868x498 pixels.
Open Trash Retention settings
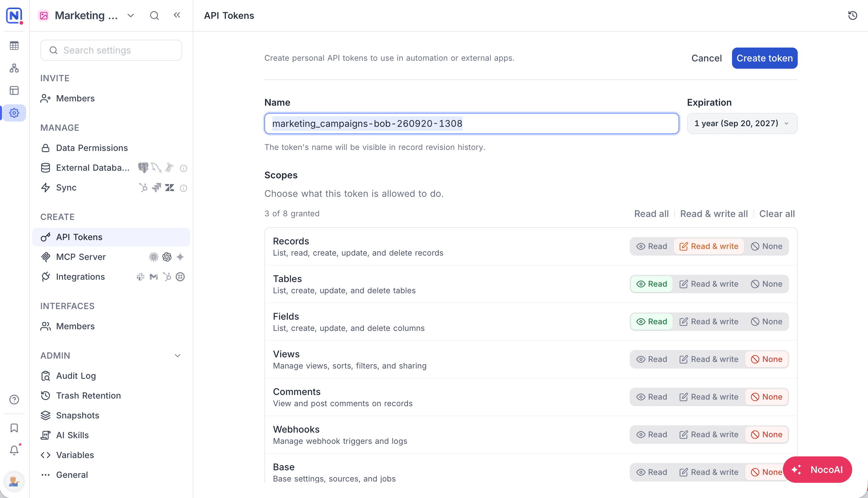pyautogui.click(x=111, y=395)
